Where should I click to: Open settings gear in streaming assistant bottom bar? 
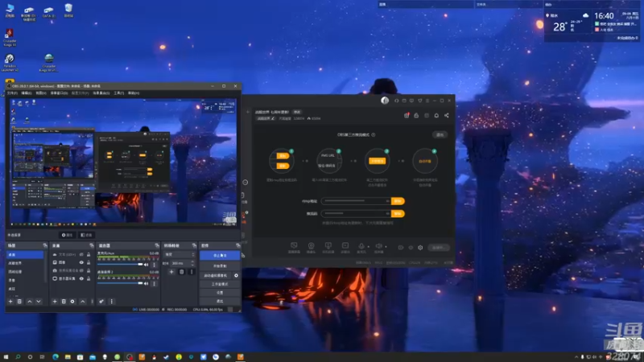tap(420, 248)
